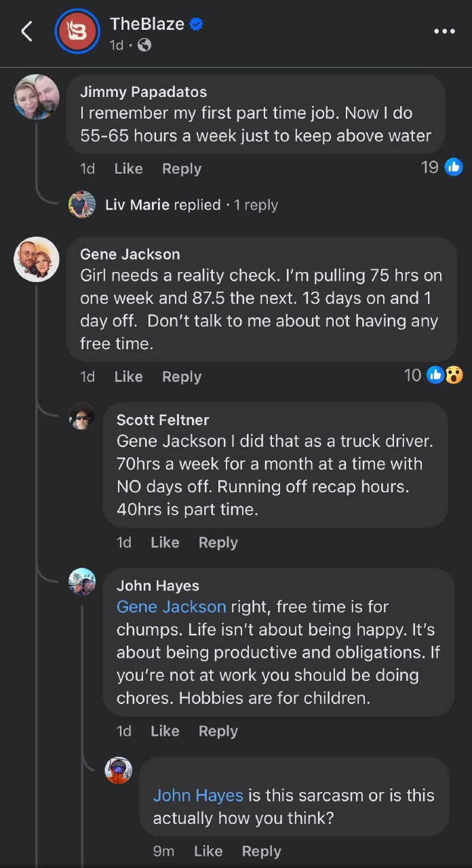Tap the John Hayes mention in the last reply
Screen dimensions: 472x868
tap(198, 795)
